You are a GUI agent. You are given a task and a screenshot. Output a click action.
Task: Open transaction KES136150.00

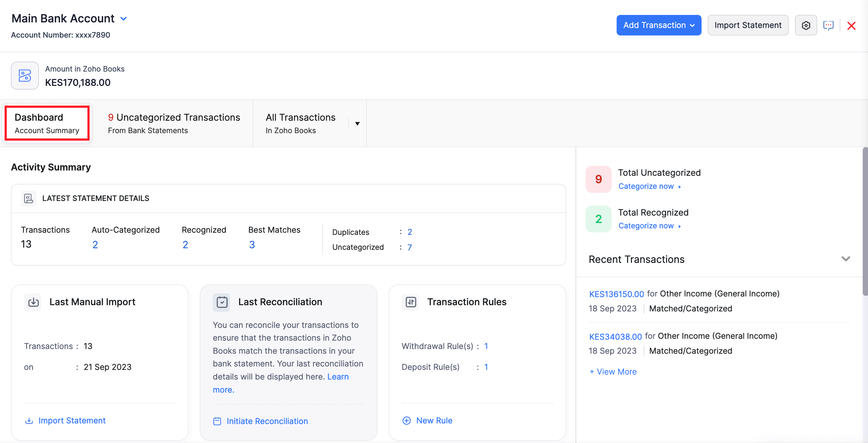click(616, 293)
